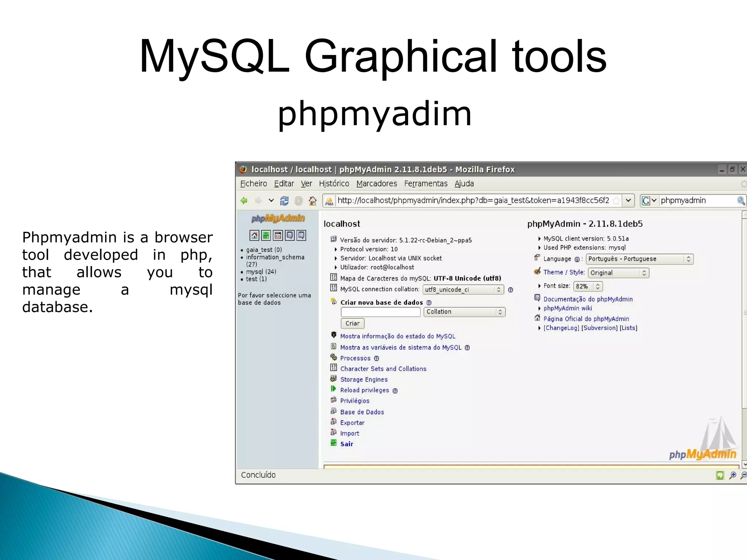Click the phpMyAdmin sidebar SQL query window icon

pyautogui.click(x=278, y=236)
